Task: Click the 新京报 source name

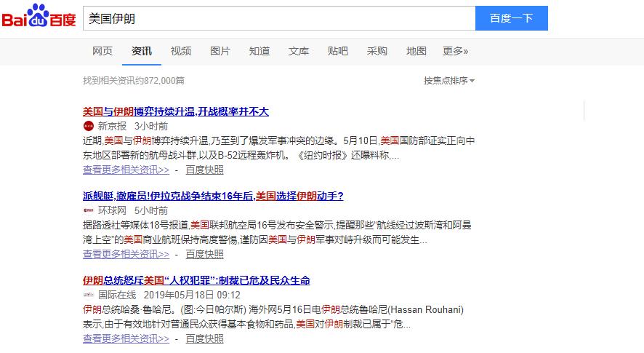Action: (x=112, y=127)
